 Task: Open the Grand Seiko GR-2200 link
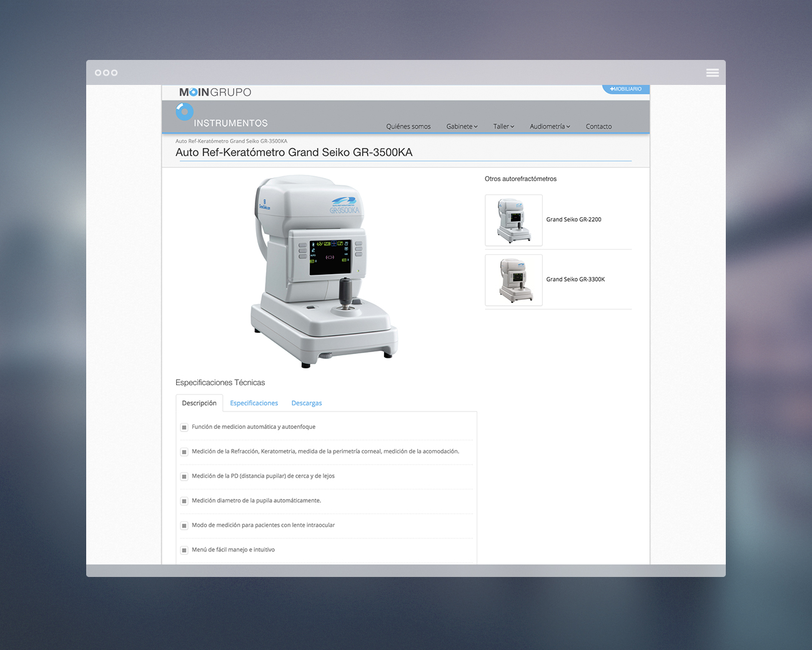pos(573,220)
